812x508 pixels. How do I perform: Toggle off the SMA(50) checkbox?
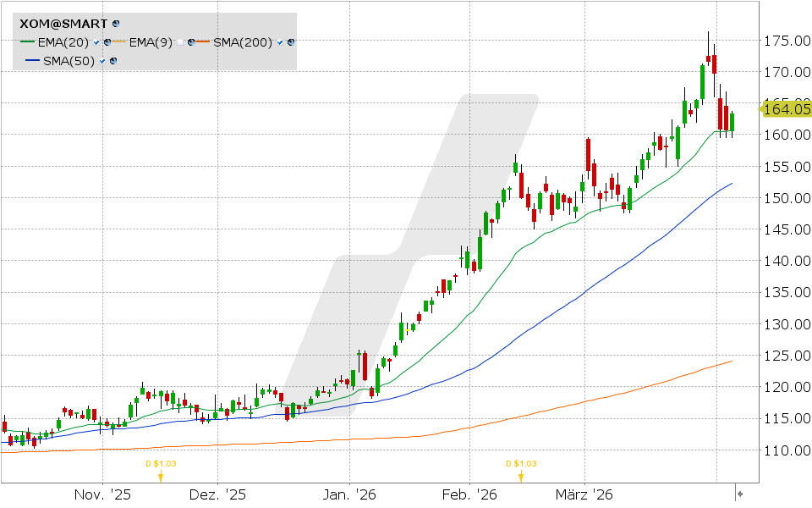tap(102, 61)
